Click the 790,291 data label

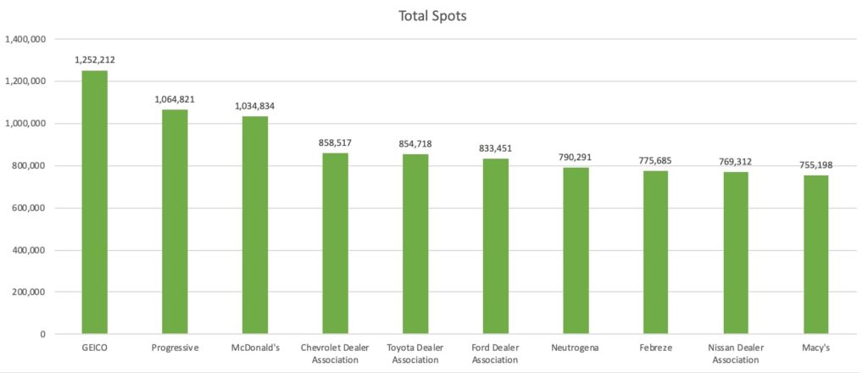click(x=576, y=157)
